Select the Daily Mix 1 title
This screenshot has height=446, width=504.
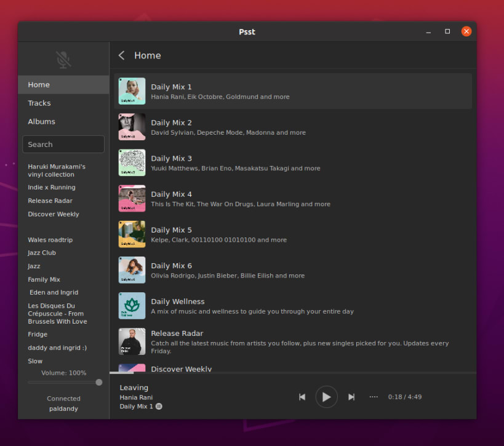point(171,87)
